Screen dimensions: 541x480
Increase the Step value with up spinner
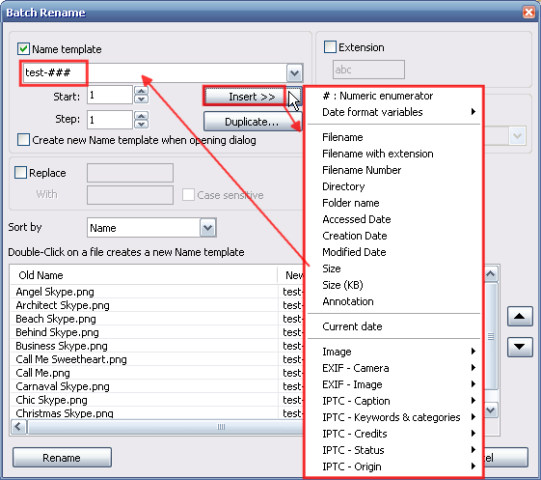coord(141,116)
